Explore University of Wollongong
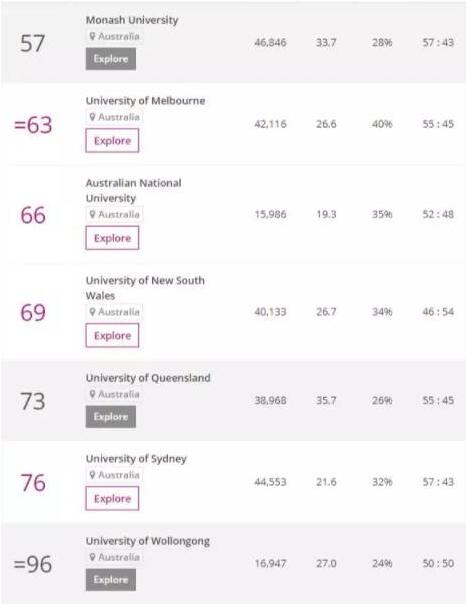Viewport: 466px width, 604px height. click(111, 580)
